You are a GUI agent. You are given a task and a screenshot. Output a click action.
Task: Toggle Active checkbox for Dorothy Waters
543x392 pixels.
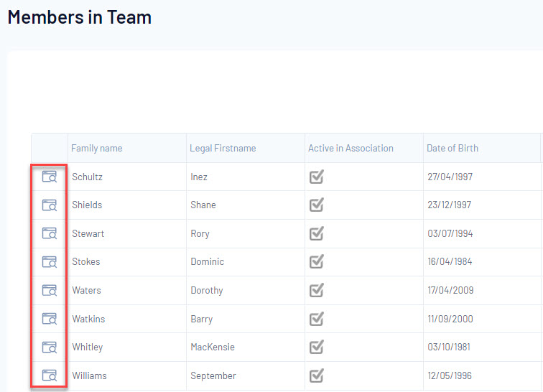pos(316,290)
